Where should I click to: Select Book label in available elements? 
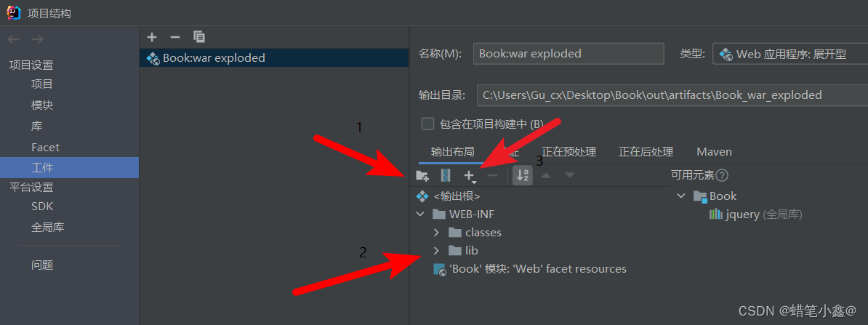[723, 196]
